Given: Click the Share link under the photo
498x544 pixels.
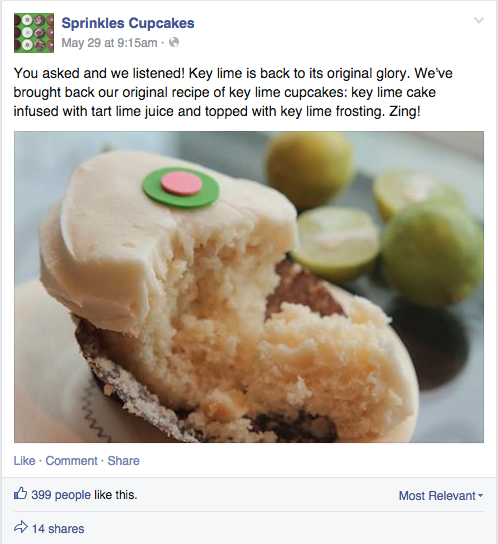Looking at the screenshot, I should coord(123,461).
